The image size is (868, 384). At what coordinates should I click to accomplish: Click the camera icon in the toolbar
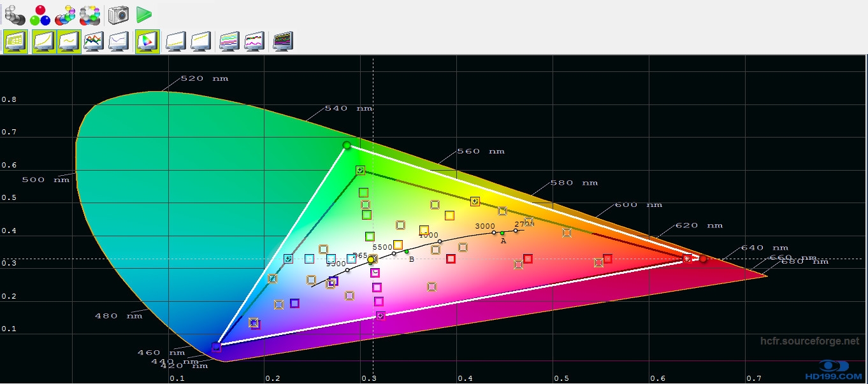tap(118, 14)
